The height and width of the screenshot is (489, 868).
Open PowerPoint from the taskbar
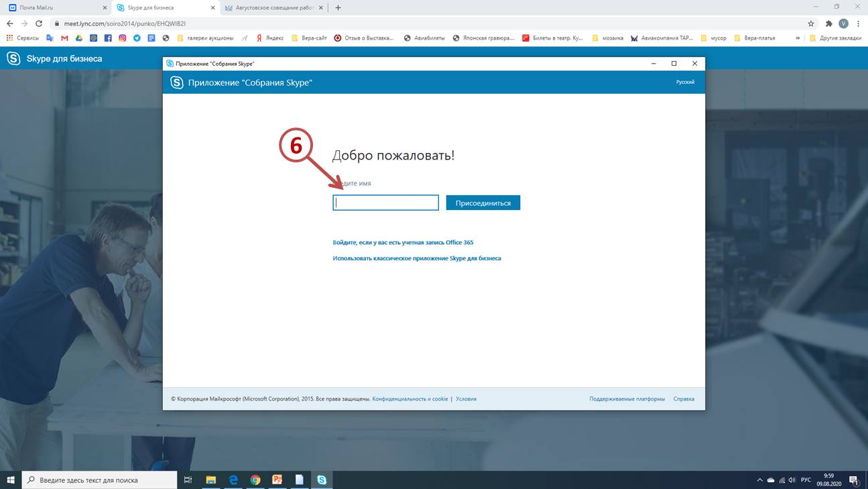[277, 480]
